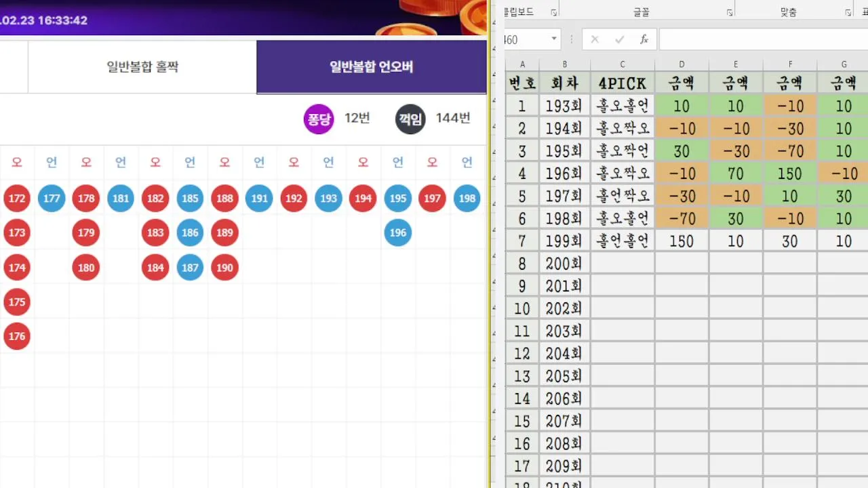The width and height of the screenshot is (868, 488).
Task: Select cell showing 홀오홀언 in the 193회 row
Action: (623, 106)
